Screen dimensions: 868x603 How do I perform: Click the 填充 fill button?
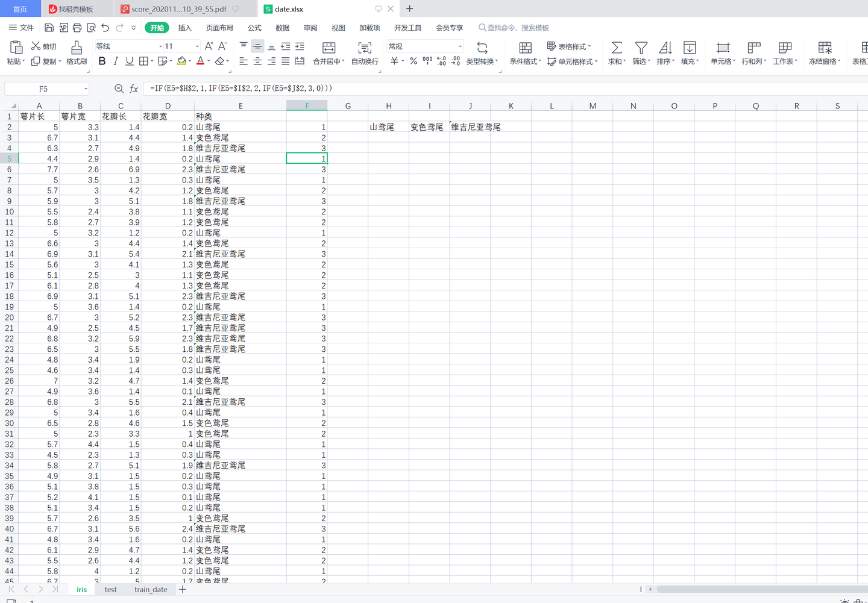(x=690, y=52)
